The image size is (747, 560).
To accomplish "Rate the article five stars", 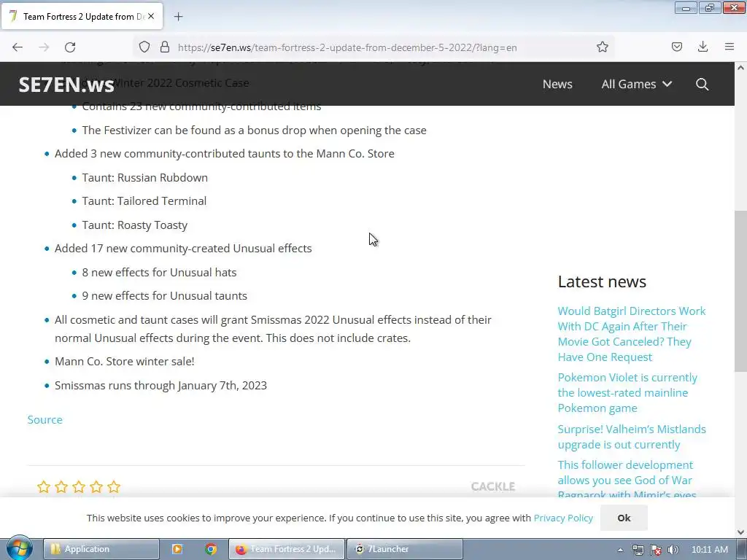I will pyautogui.click(x=114, y=486).
